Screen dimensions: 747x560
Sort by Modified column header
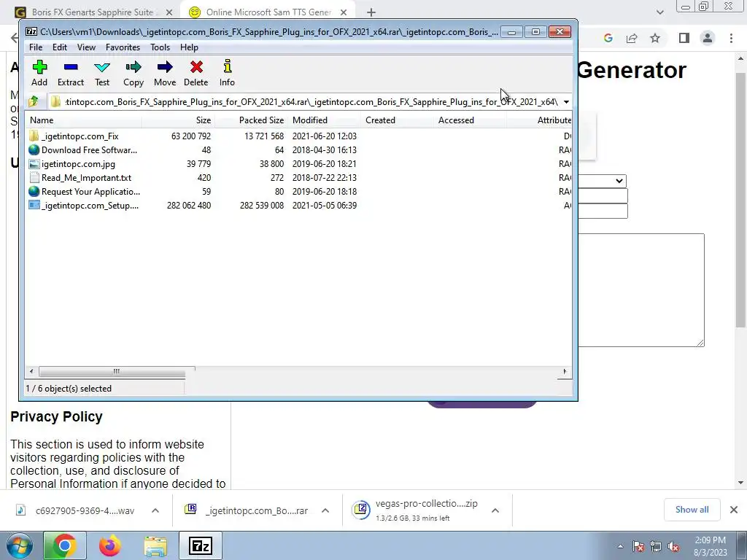(325, 120)
